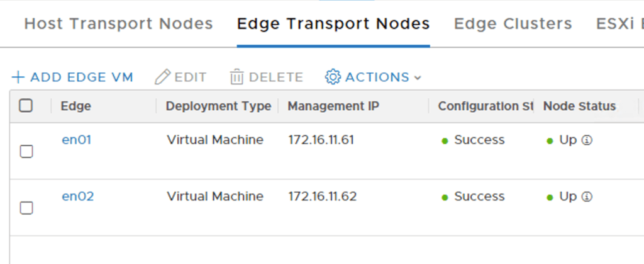
Task: Click green Up status dot for en02
Action: (x=550, y=198)
